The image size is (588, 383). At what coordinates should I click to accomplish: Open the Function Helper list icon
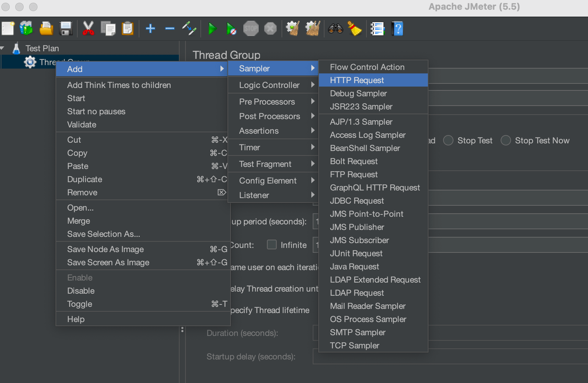coord(377,28)
